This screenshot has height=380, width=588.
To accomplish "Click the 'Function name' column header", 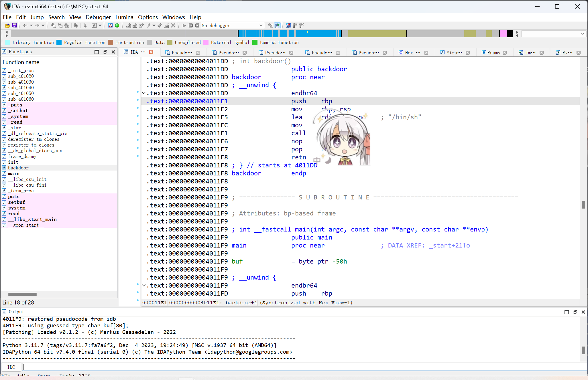I will (x=21, y=62).
